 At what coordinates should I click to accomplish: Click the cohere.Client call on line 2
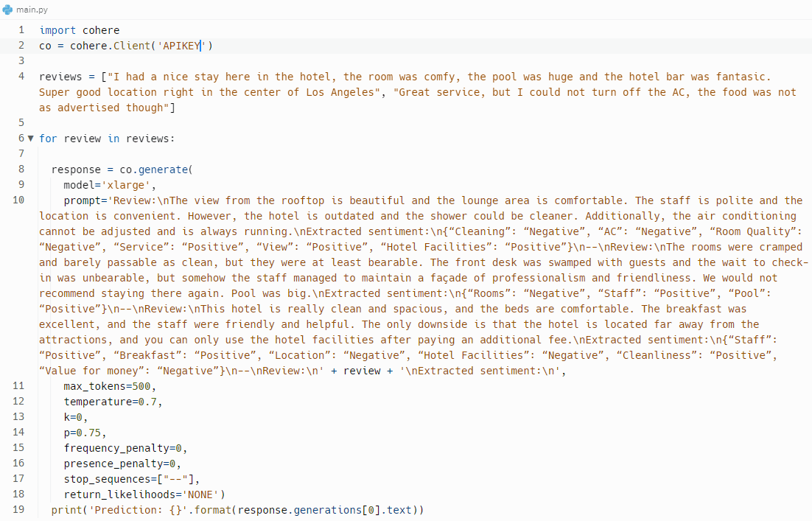[111, 46]
